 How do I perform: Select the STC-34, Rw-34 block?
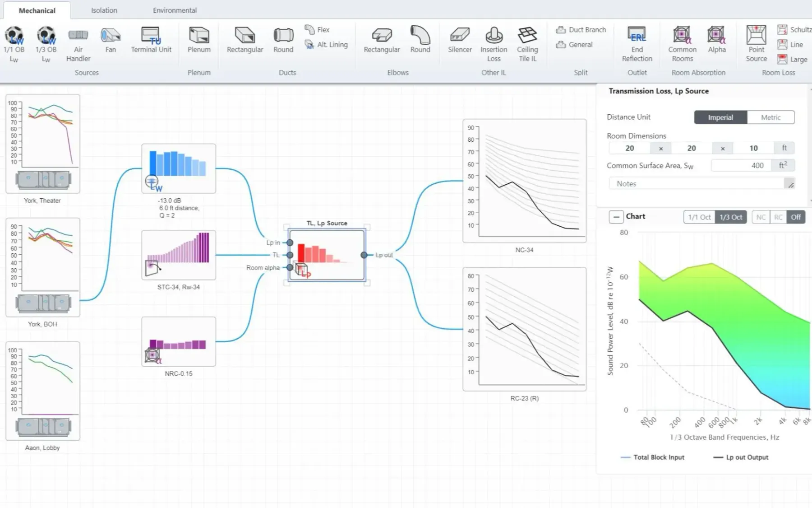(179, 255)
